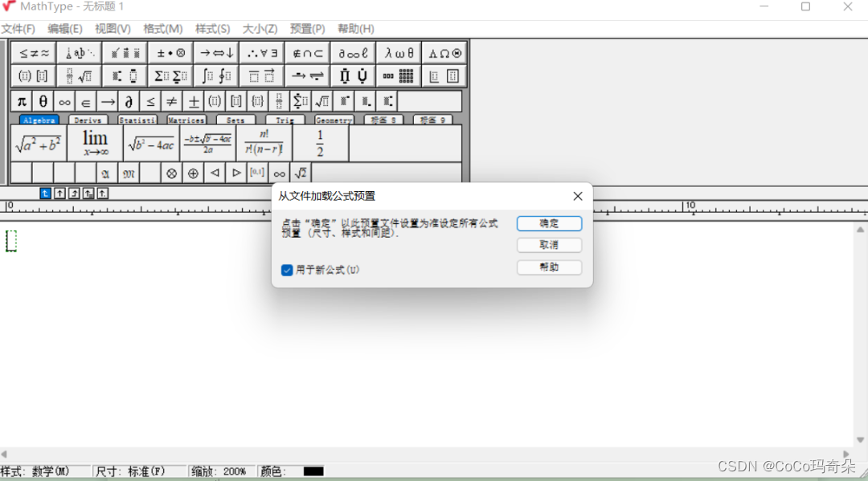The height and width of the screenshot is (481, 868).
Task: Open the matrix templates palette
Action: (x=399, y=76)
